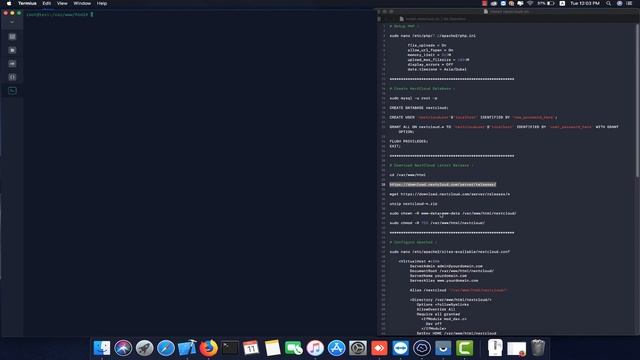Launch Siri from the dock
This screenshot has height=360, width=640.
click(x=123, y=348)
